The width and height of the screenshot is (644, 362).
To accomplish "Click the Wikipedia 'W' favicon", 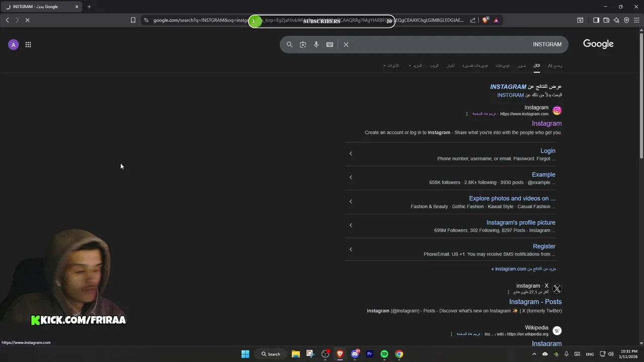I will pos(557,331).
